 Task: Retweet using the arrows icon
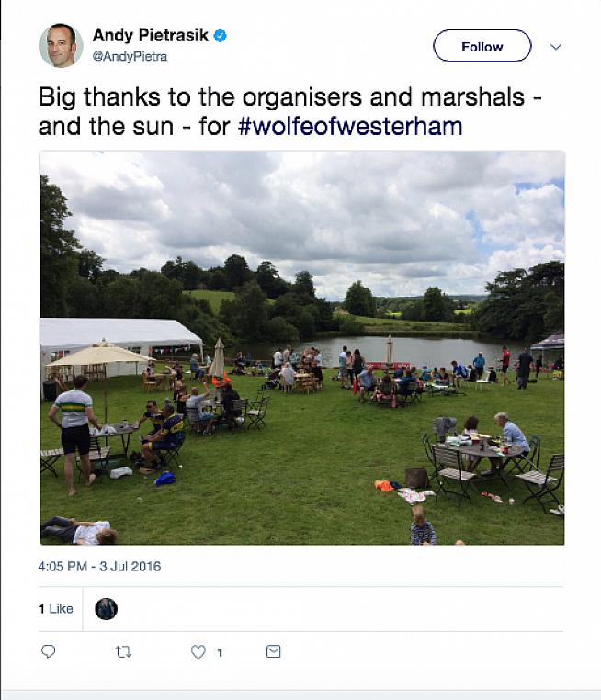pyautogui.click(x=122, y=651)
